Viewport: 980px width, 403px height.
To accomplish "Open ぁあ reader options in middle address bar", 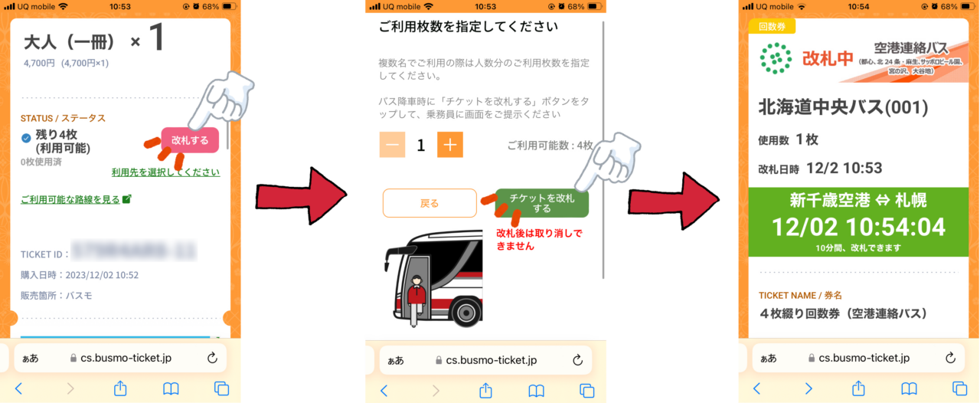I will click(396, 360).
